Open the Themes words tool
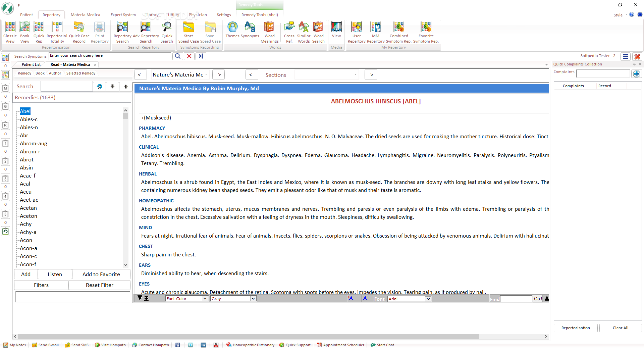 pos(232,30)
